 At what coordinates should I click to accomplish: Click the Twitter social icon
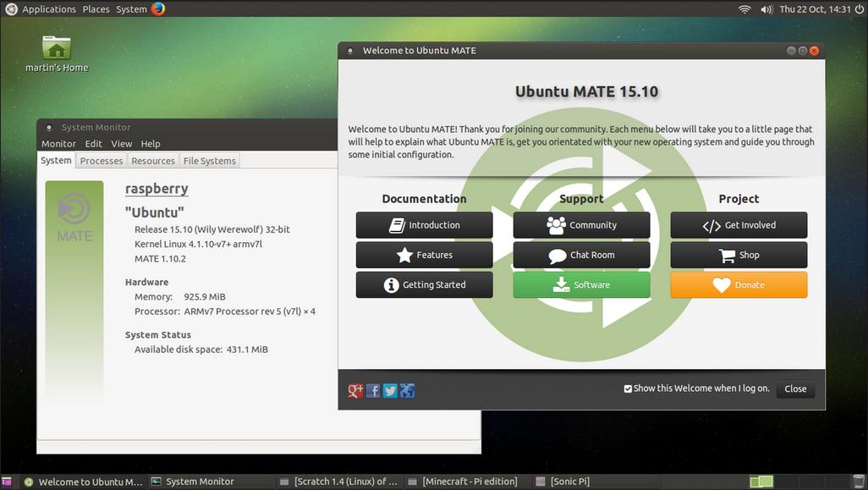click(x=389, y=390)
